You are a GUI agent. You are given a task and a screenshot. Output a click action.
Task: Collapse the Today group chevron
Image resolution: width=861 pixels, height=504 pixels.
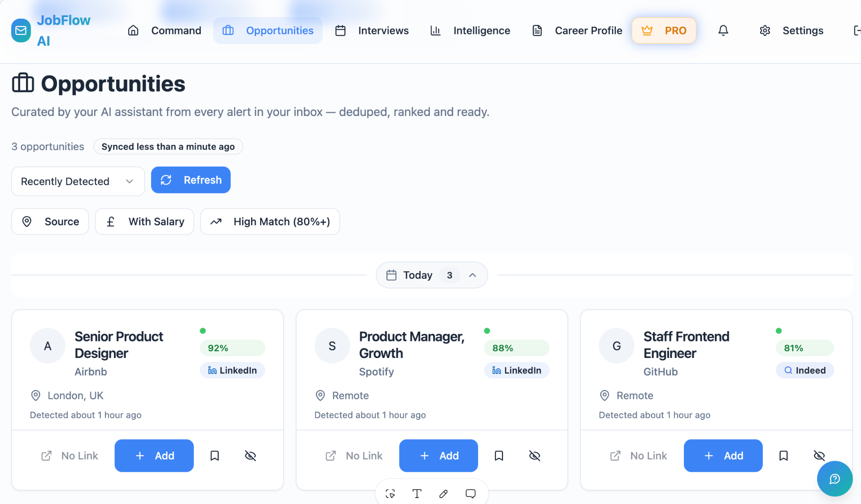(x=473, y=275)
